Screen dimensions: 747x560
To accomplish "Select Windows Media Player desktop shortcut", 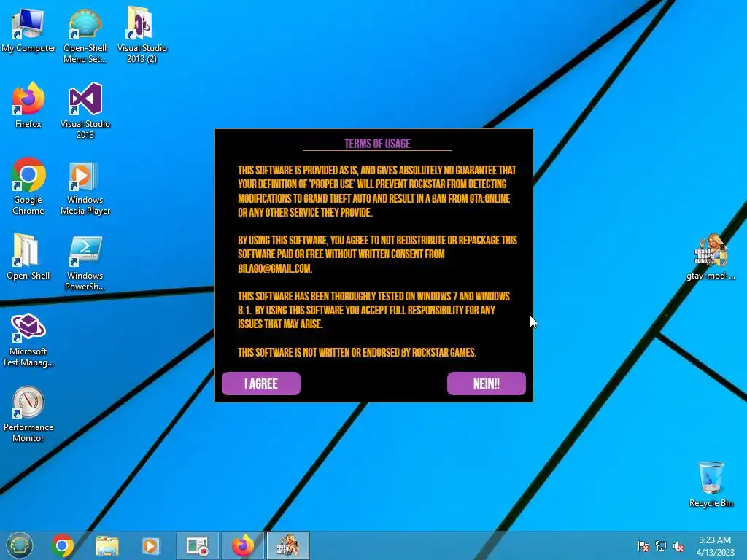I will click(x=85, y=188).
